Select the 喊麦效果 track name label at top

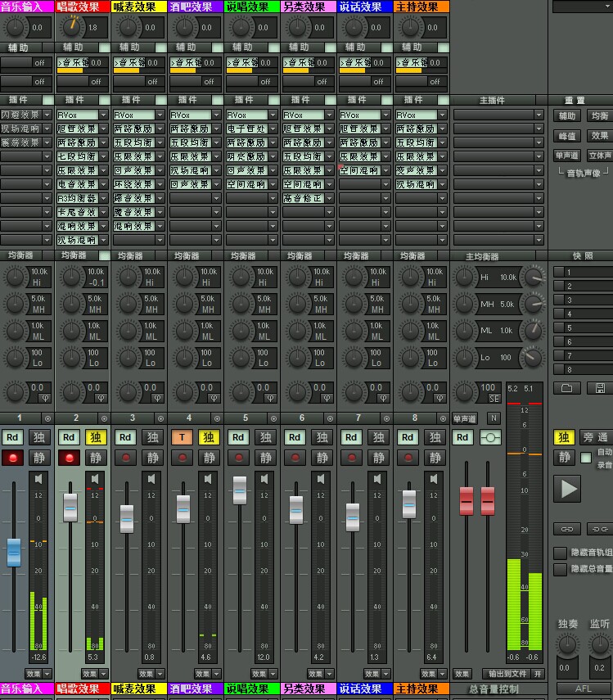coord(139,7)
